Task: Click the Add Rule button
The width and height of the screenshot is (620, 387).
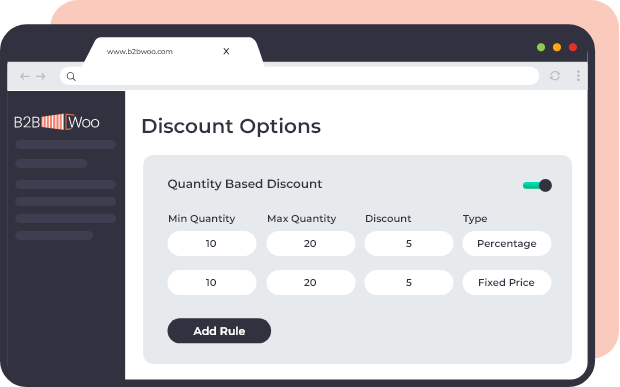Action: tap(219, 331)
